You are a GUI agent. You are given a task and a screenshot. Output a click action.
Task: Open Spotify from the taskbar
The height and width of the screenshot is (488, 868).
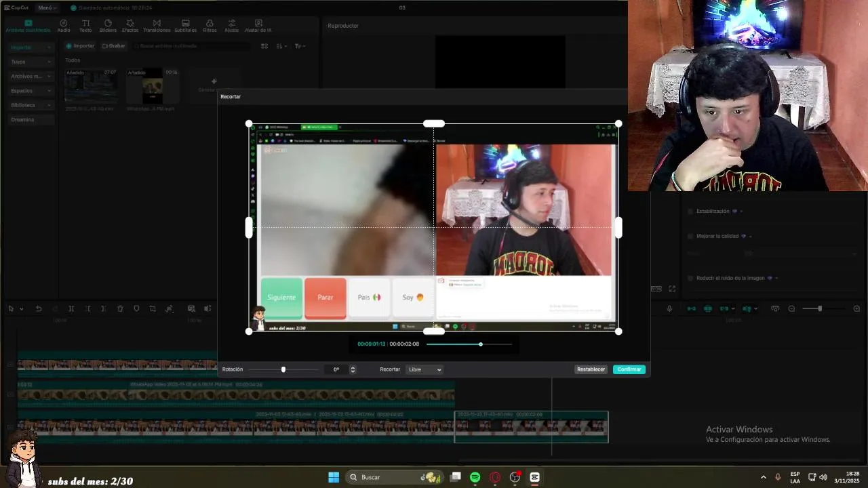tap(475, 477)
